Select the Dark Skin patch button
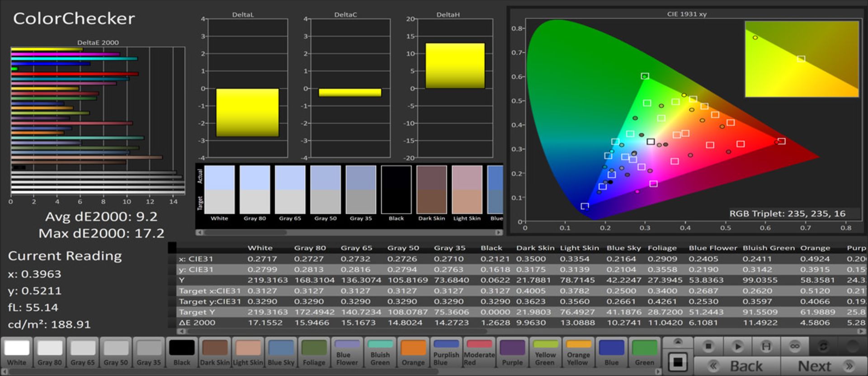 [x=215, y=352]
